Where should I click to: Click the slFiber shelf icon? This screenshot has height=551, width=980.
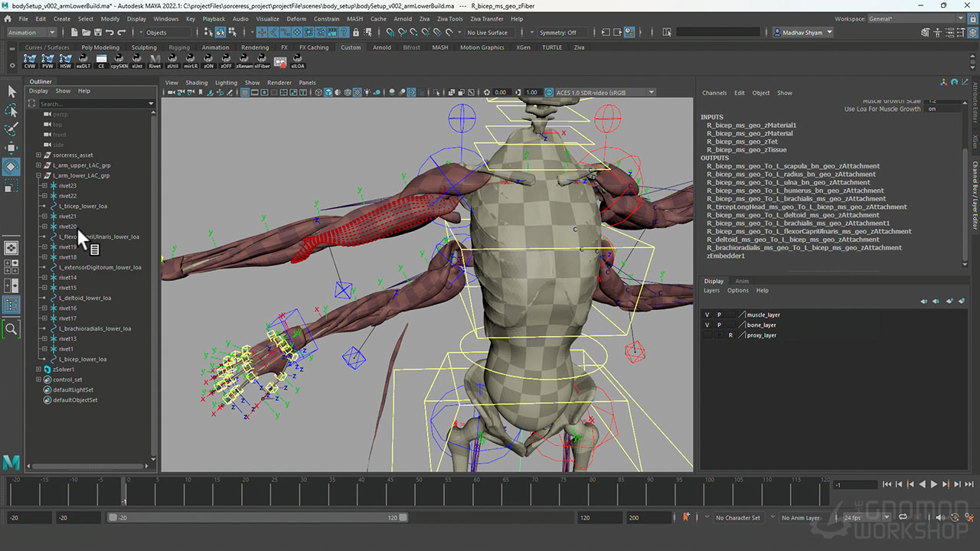pyautogui.click(x=262, y=60)
